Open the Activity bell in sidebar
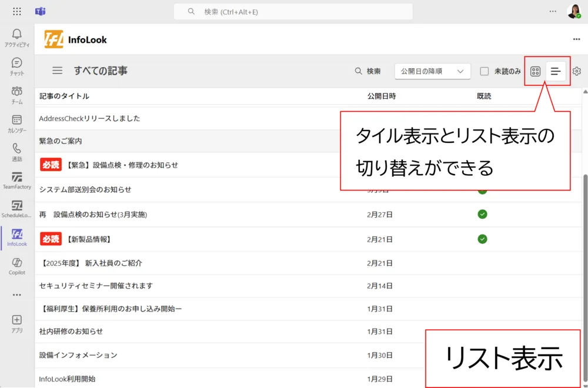Viewport: 588px width, 388px height. pos(16,38)
